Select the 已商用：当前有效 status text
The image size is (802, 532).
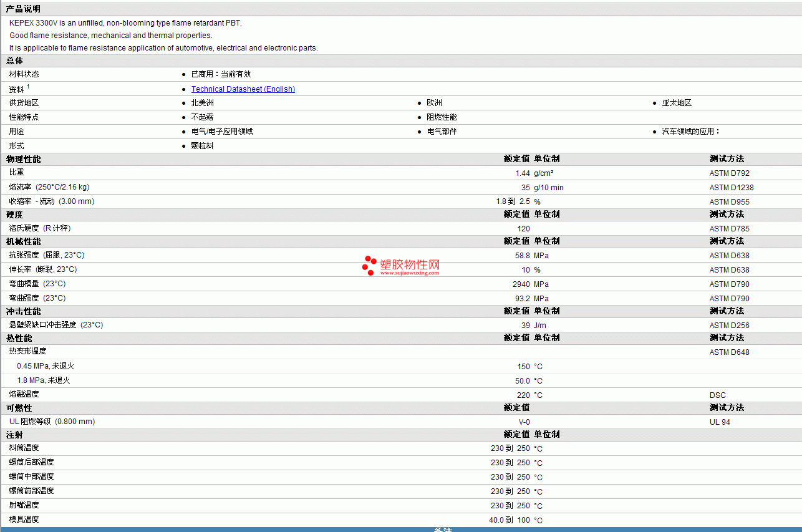tap(221, 74)
